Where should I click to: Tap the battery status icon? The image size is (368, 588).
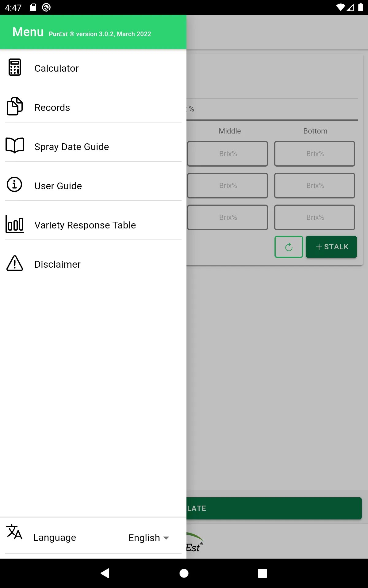(361, 7)
